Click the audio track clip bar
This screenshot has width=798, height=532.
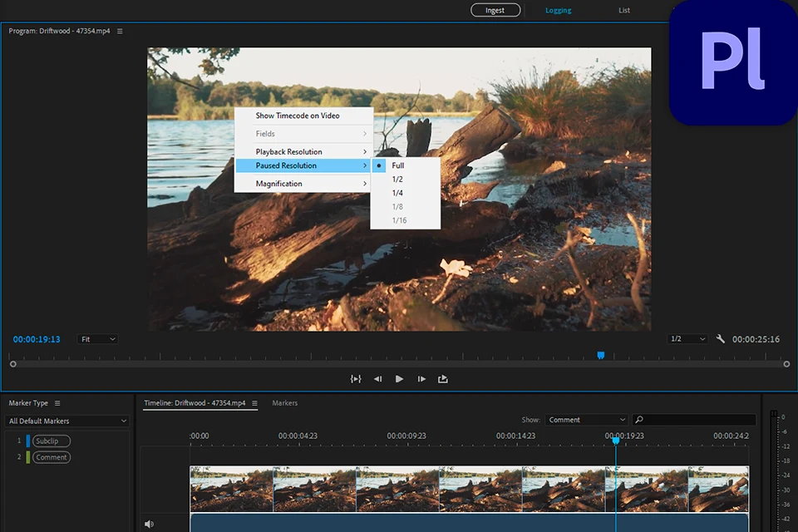pos(469,523)
